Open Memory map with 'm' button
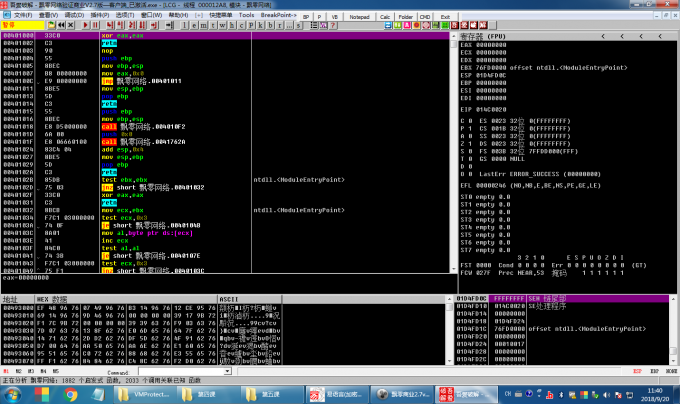The width and height of the screenshot is (680, 404). [x=203, y=25]
